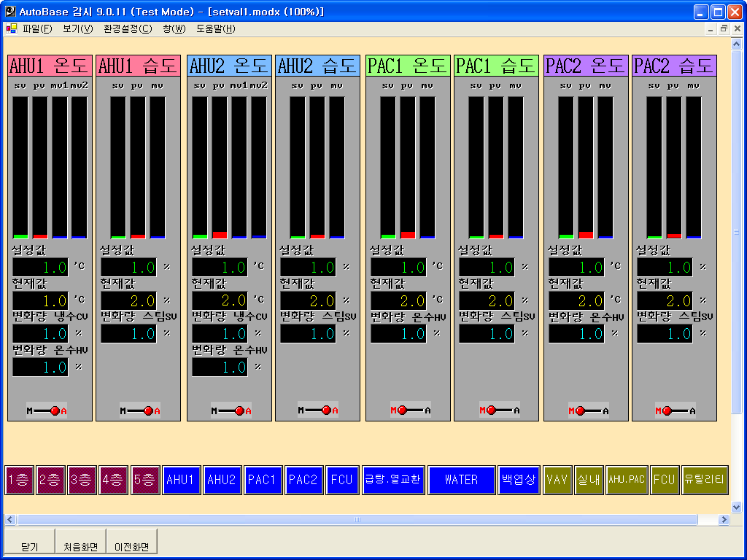Viewport: 747px width, 560px height.
Task: Click the AutoBase application icon in title bar
Action: click(x=9, y=12)
